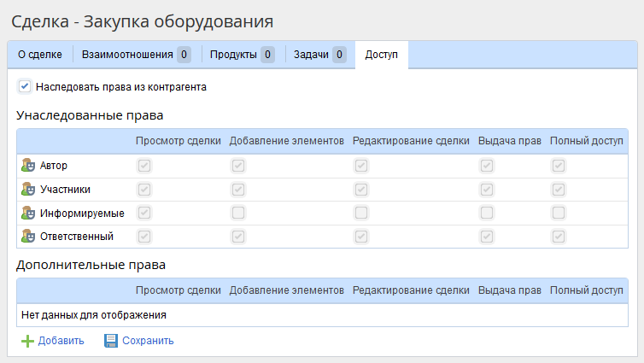The image size is (644, 363).
Task: Click the Участники role user icon
Action: 27,190
